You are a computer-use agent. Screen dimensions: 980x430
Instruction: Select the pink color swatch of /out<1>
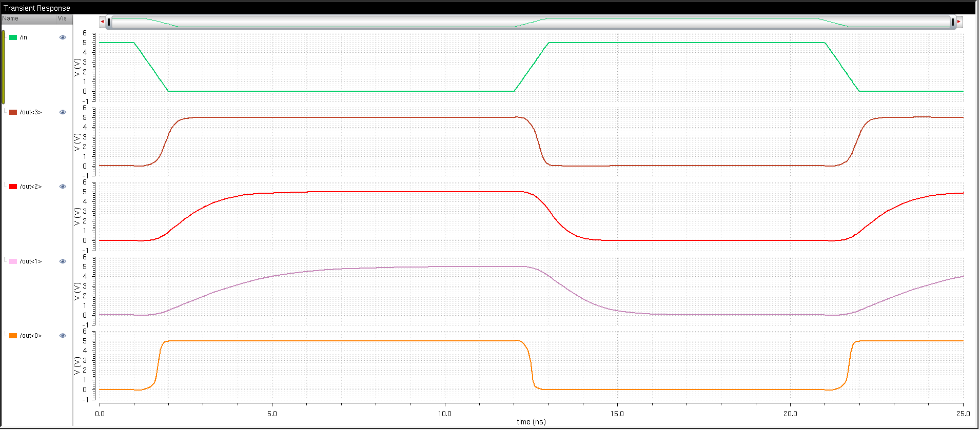pos(13,261)
